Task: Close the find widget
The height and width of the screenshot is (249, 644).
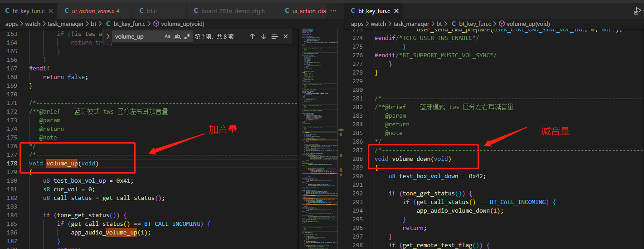Action: (285, 36)
